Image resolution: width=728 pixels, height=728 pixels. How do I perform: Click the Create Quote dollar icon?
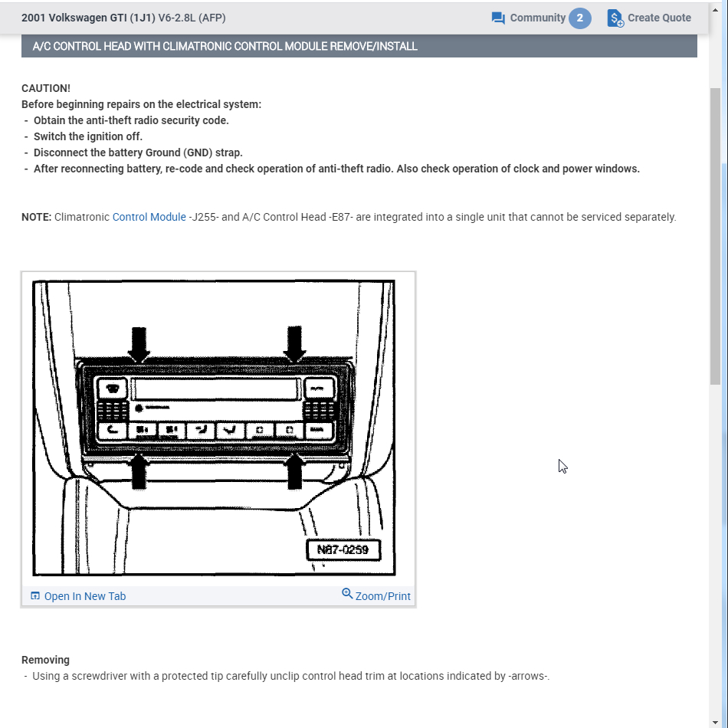[x=615, y=18]
